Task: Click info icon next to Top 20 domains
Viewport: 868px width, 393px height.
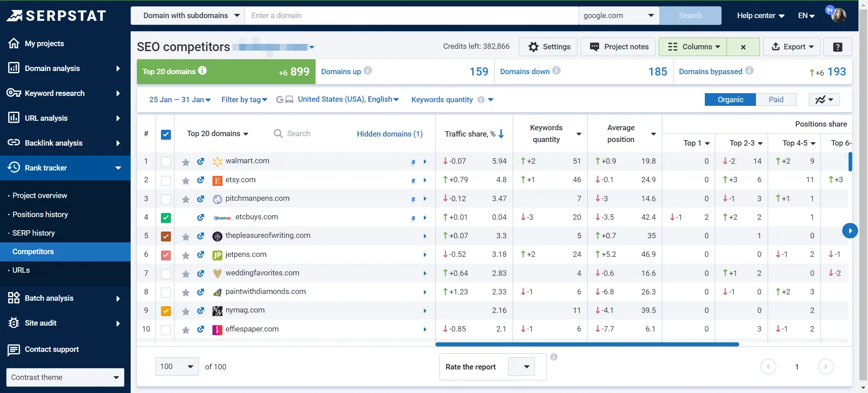Action: pyautogui.click(x=203, y=71)
